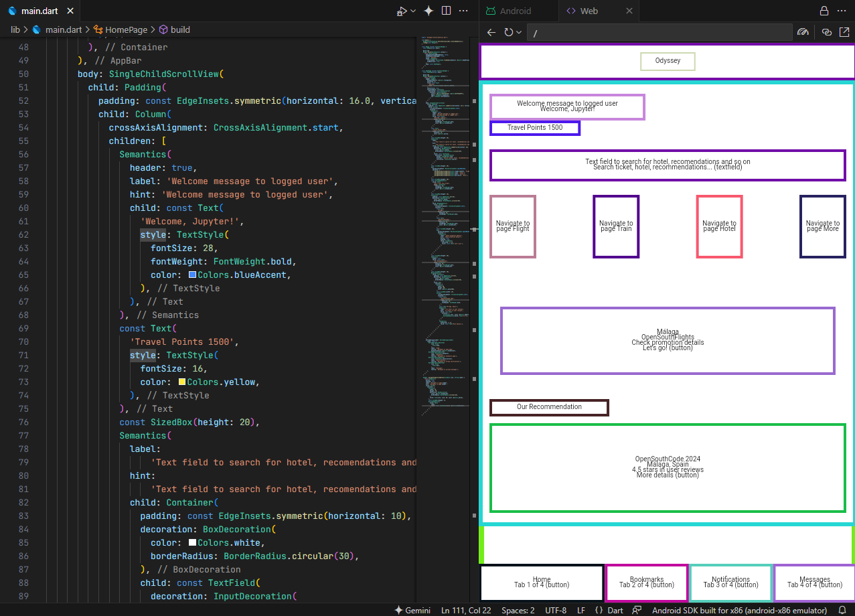Click Spaces: 2 indentation status item
The width and height of the screenshot is (855, 616).
tap(518, 610)
